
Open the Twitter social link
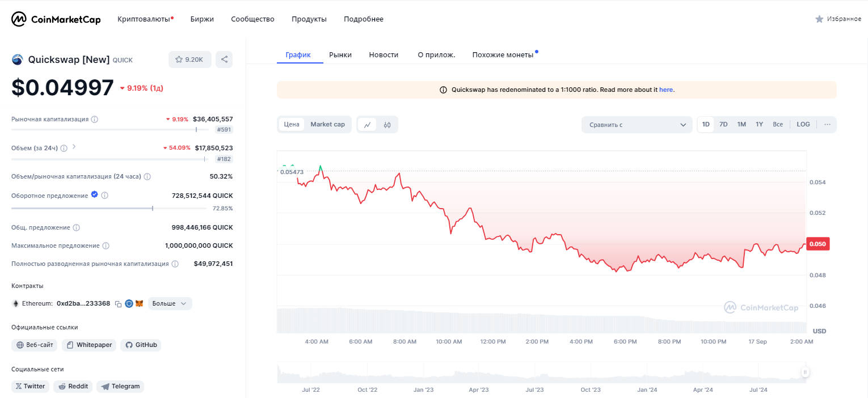point(30,386)
